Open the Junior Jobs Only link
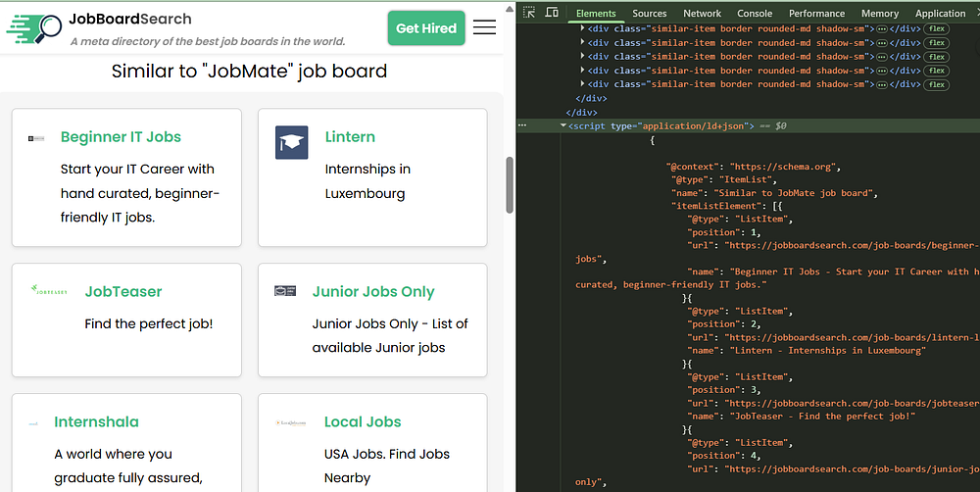 [373, 291]
